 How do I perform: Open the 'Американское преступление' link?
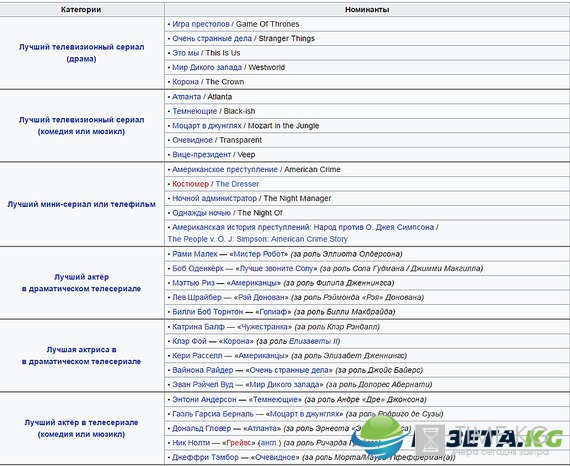click(x=225, y=169)
